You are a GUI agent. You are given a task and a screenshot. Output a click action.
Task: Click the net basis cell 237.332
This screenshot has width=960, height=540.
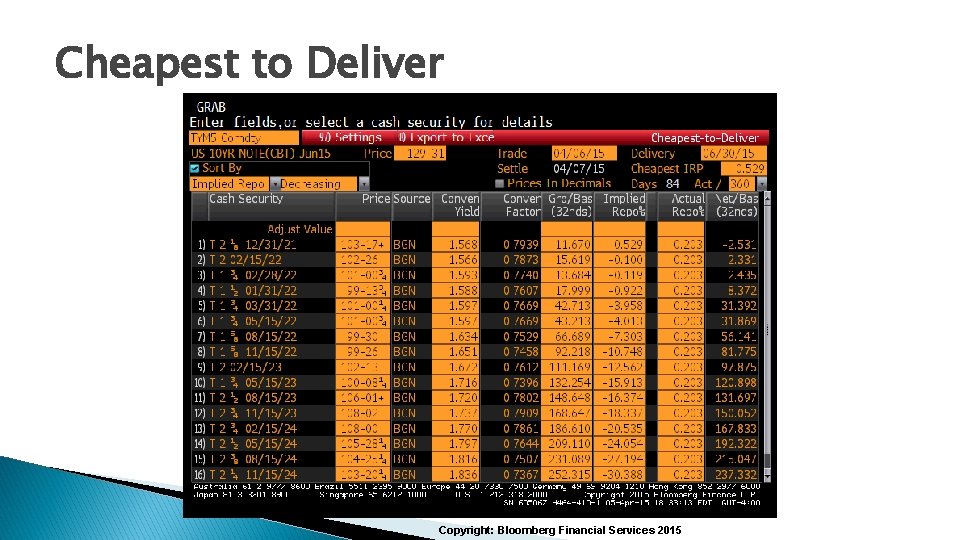pos(737,474)
